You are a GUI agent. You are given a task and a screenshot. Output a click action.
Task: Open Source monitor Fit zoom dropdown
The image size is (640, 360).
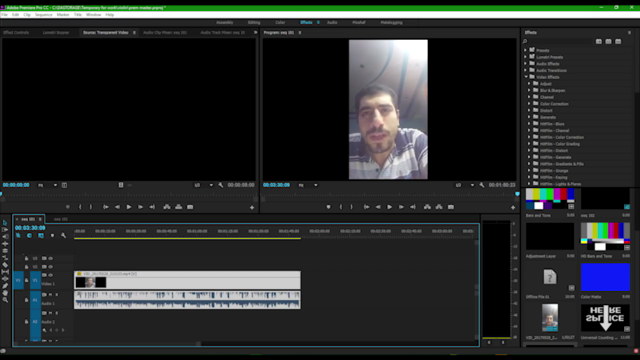[x=47, y=185]
